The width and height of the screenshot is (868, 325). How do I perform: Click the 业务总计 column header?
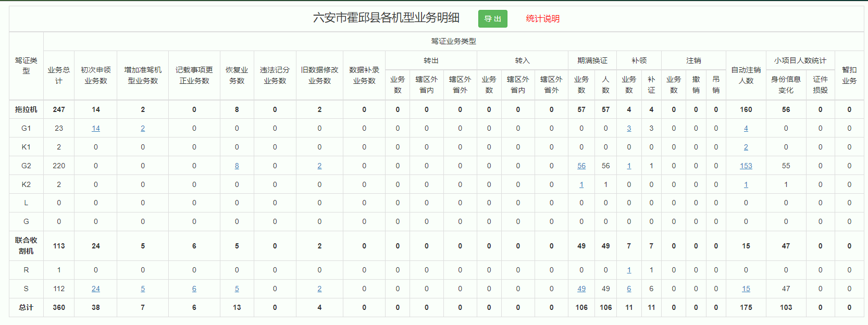(59, 76)
